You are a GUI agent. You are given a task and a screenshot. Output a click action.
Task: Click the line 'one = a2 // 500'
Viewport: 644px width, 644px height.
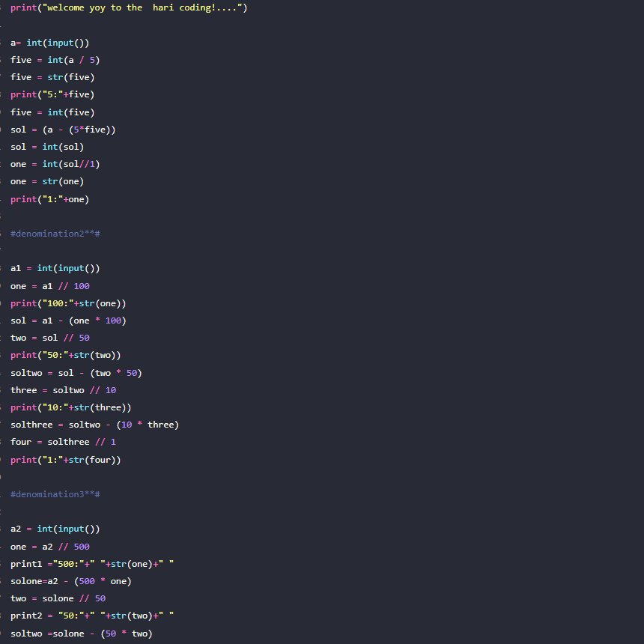point(49,547)
